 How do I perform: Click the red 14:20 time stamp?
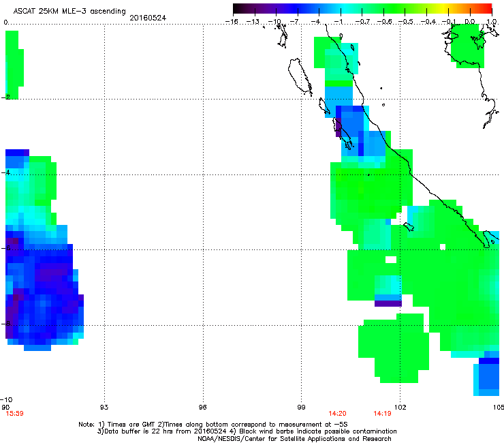pos(337,414)
